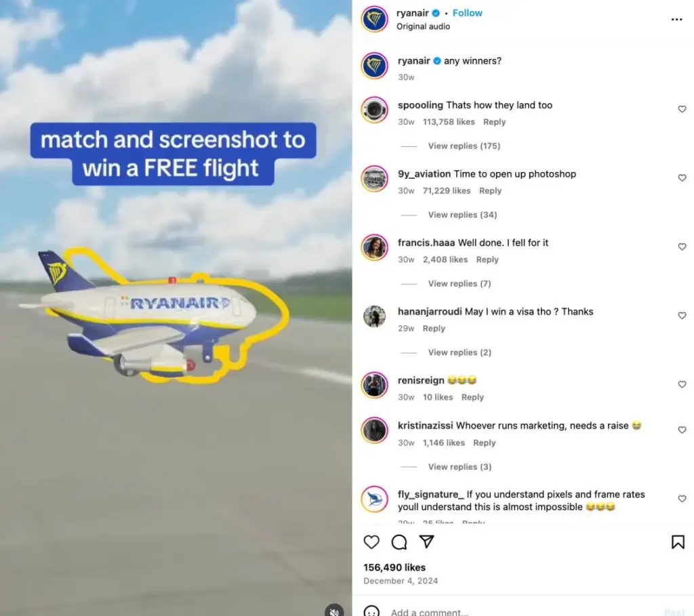The image size is (694, 616).
Task: Like kristinazissi's comment
Action: tap(682, 430)
